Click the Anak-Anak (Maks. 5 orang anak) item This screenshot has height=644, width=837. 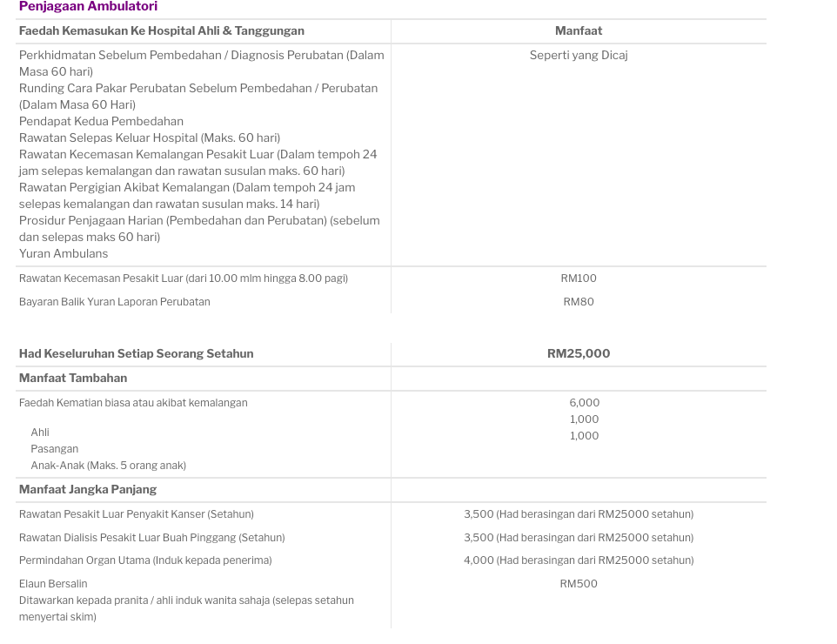coord(109,465)
